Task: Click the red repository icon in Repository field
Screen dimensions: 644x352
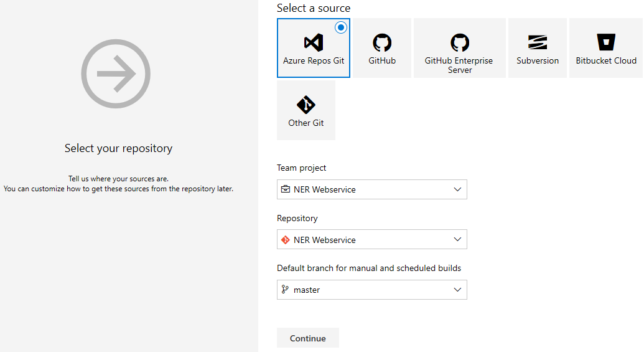Action: click(286, 240)
